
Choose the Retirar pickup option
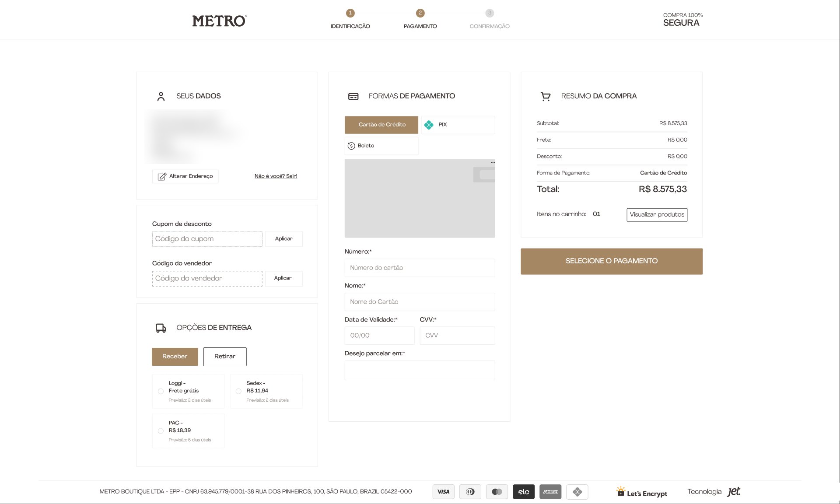[x=225, y=357]
